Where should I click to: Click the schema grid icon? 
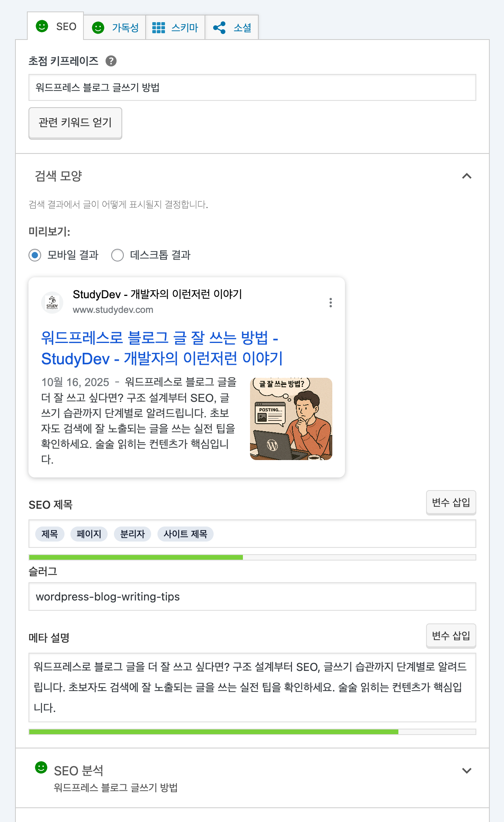coord(159,28)
